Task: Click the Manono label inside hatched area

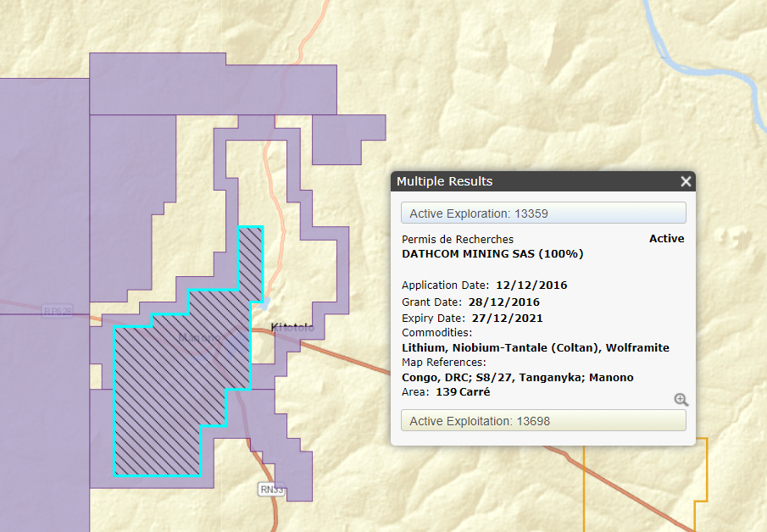Action: (200, 338)
